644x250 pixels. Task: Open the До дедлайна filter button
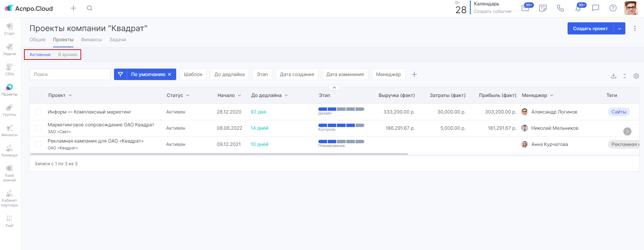point(229,74)
